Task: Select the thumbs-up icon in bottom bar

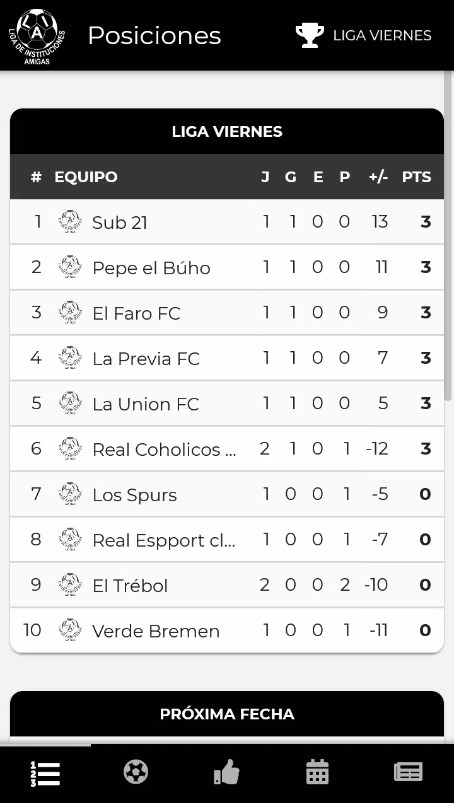Action: point(226,772)
